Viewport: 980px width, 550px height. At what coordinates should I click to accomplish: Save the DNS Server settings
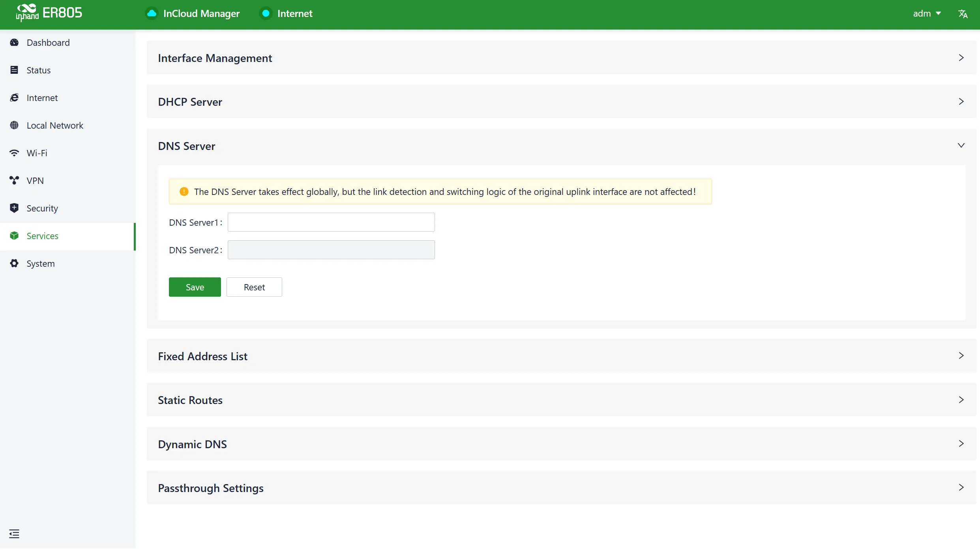195,287
